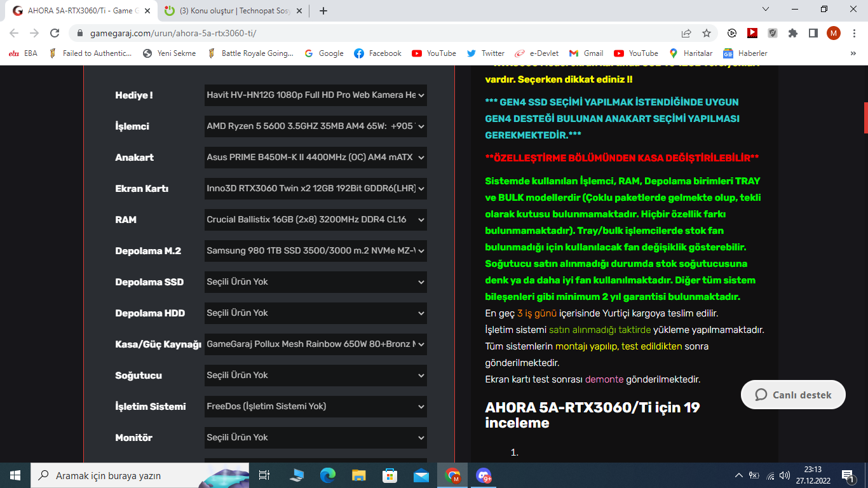868x488 pixels.
Task: Toggle the browser side panel
Action: pos(813,33)
